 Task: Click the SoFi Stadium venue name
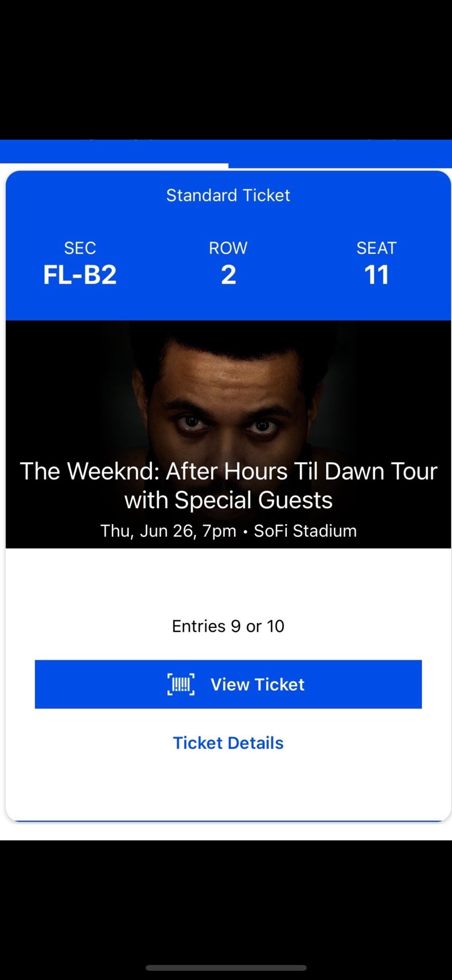click(x=305, y=531)
